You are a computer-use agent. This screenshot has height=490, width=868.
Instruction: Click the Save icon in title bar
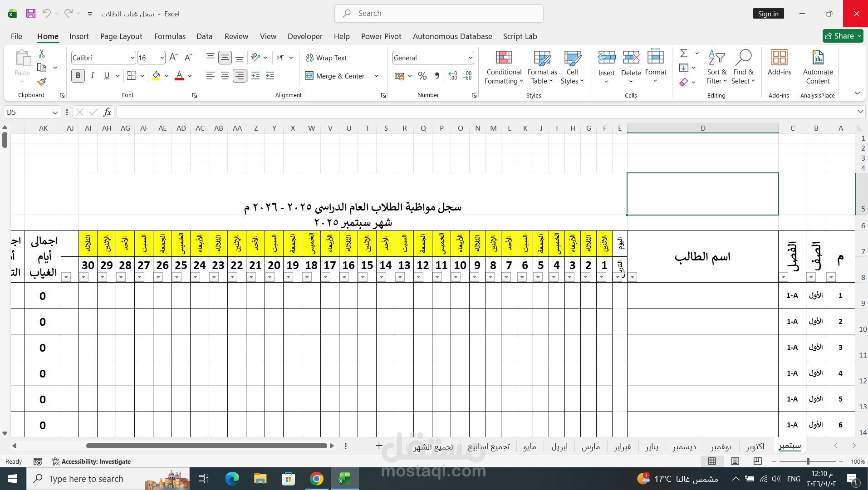pyautogui.click(x=30, y=14)
